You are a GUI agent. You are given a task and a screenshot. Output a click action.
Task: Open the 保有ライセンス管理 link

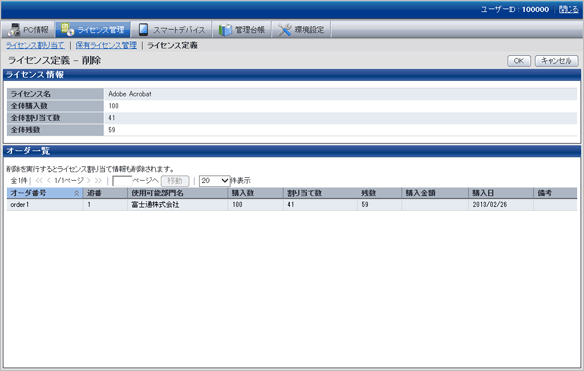click(106, 45)
